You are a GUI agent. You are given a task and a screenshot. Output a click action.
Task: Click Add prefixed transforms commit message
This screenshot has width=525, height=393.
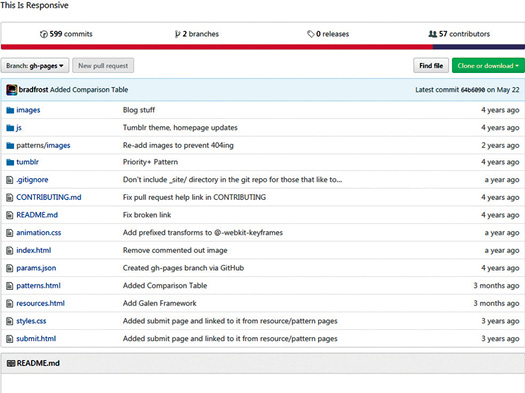coord(203,233)
